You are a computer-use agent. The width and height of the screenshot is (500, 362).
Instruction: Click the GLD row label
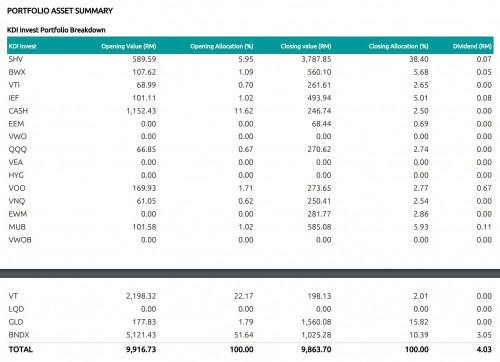click(16, 322)
